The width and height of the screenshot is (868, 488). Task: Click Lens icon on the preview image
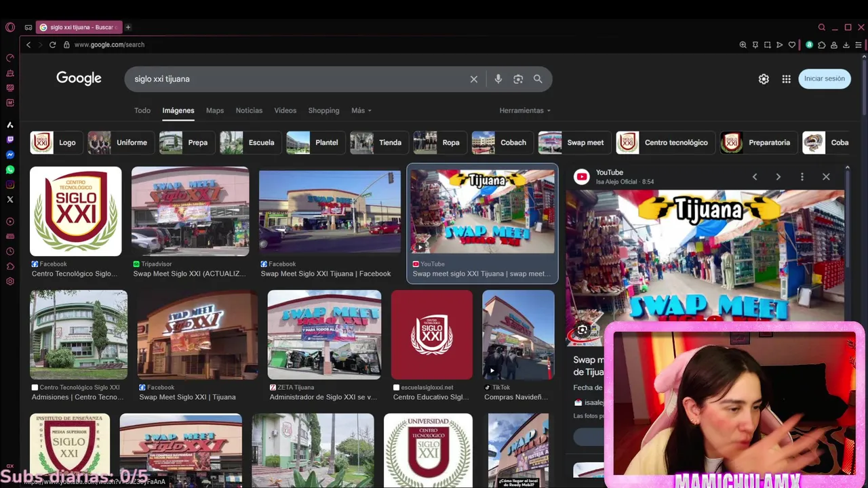[x=582, y=330]
